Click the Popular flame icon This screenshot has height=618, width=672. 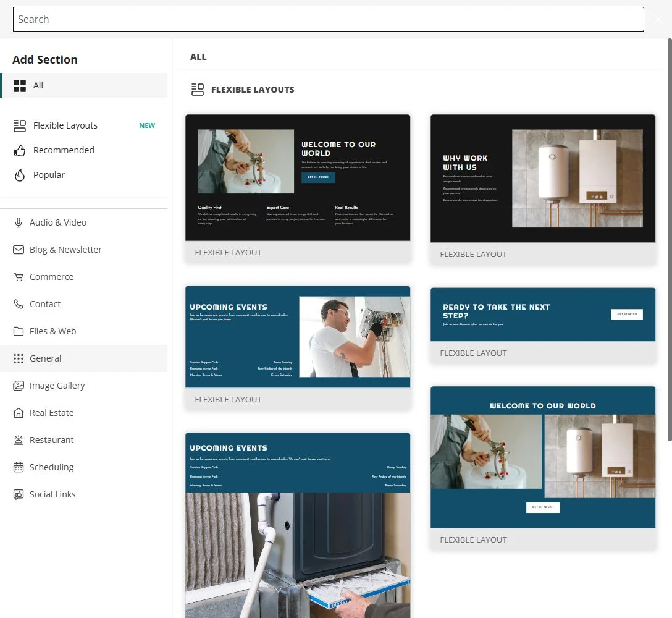19,175
